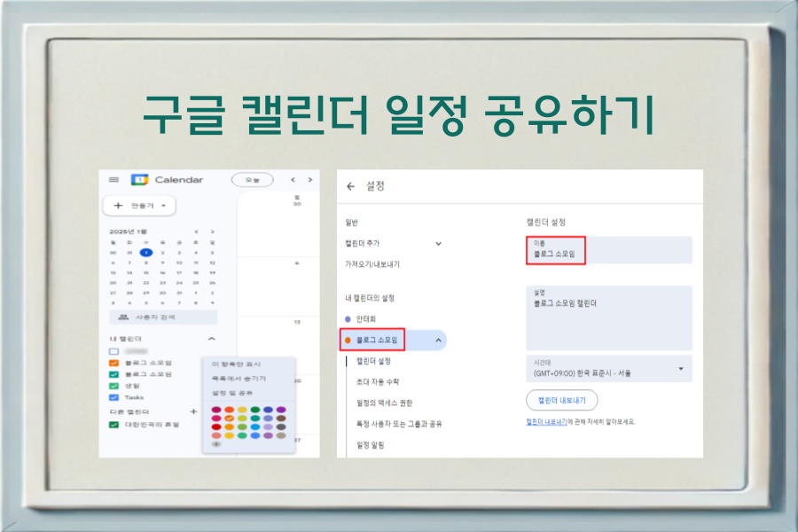Open the 만들기 dropdown arrow
This screenshot has height=532, width=798.
[x=164, y=206]
